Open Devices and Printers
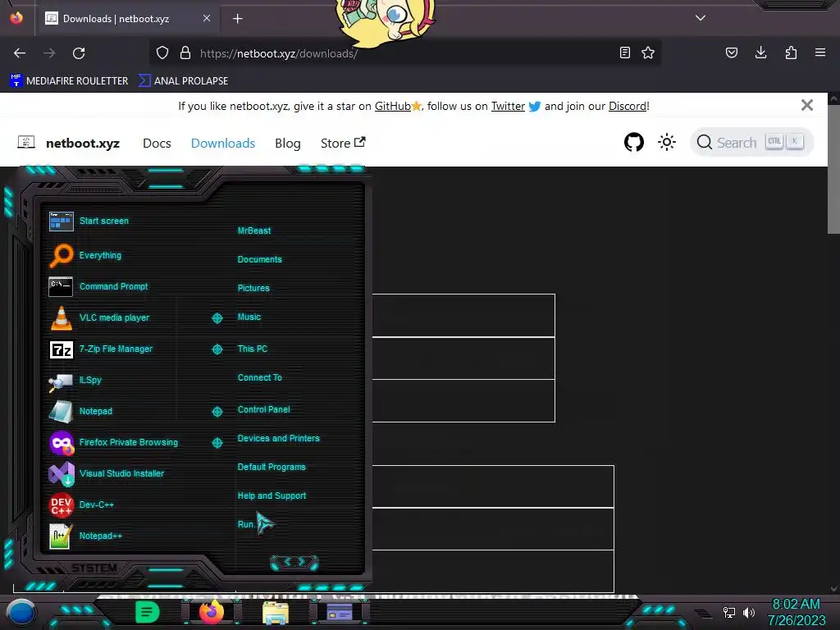 pyautogui.click(x=278, y=438)
